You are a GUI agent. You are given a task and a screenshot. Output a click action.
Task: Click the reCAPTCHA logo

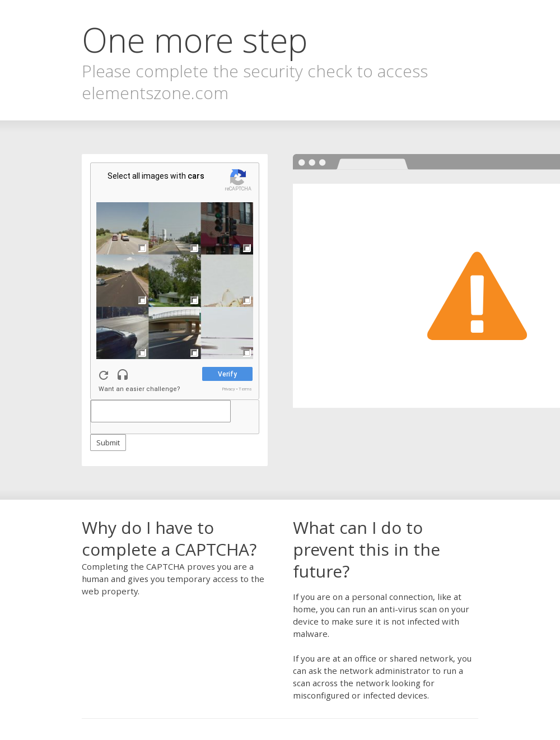click(x=238, y=177)
